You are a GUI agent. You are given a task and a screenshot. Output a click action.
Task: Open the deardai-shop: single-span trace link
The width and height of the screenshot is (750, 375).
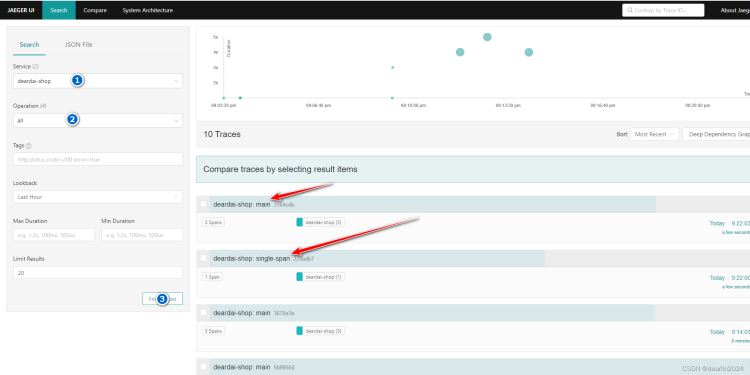[252, 258]
